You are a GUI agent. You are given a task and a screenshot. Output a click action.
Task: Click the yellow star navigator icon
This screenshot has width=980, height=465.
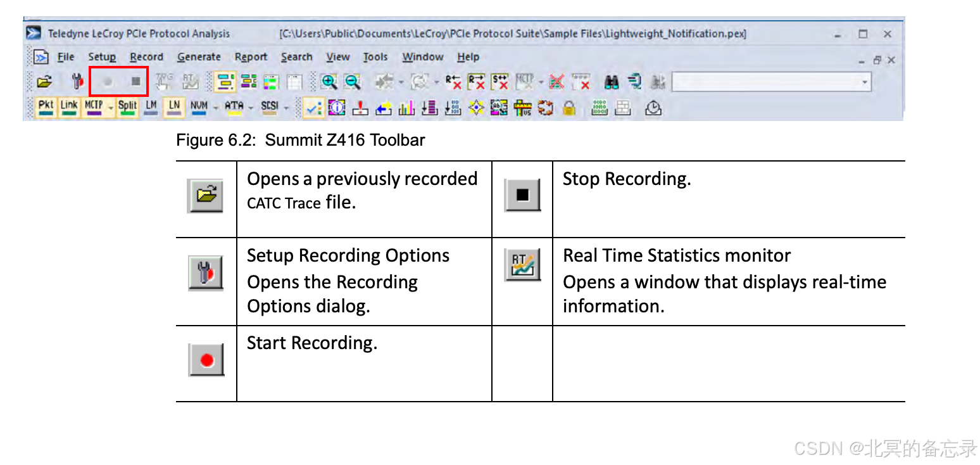476,108
